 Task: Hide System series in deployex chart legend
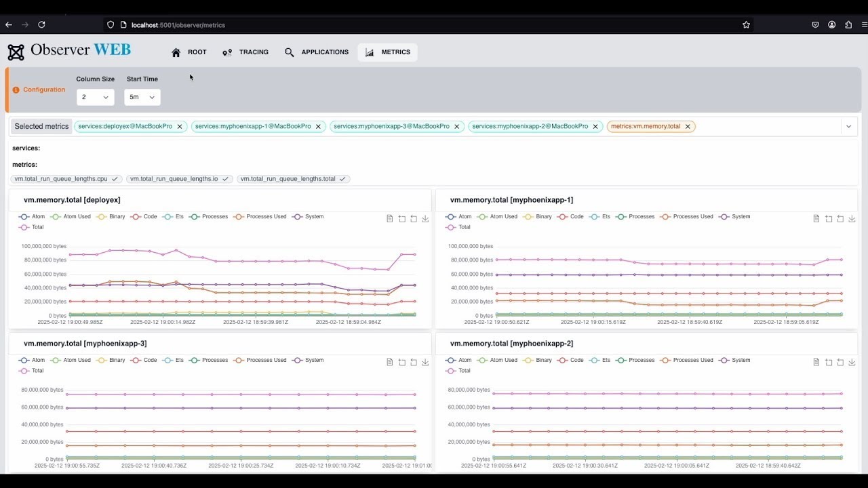tap(308, 217)
